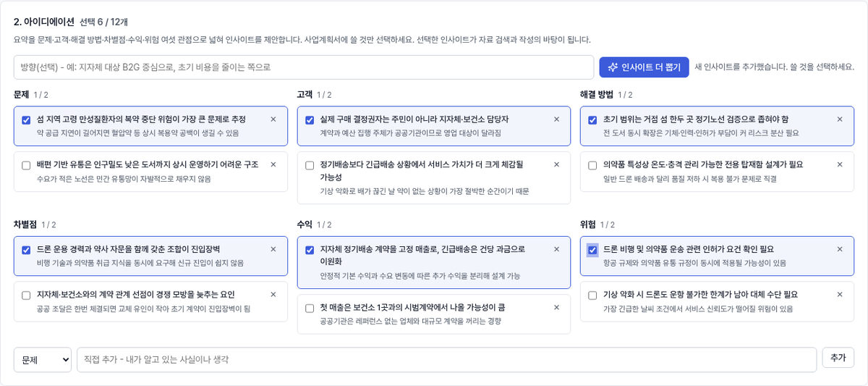Select '정기배송보다 긴급배송 상황에서' checkbox
Screen dimensions: 868x386
(x=310, y=165)
